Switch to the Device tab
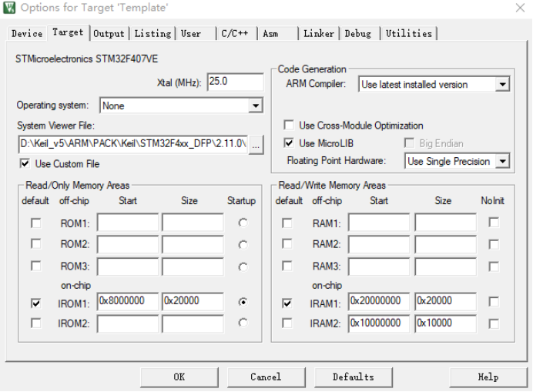 [27, 34]
